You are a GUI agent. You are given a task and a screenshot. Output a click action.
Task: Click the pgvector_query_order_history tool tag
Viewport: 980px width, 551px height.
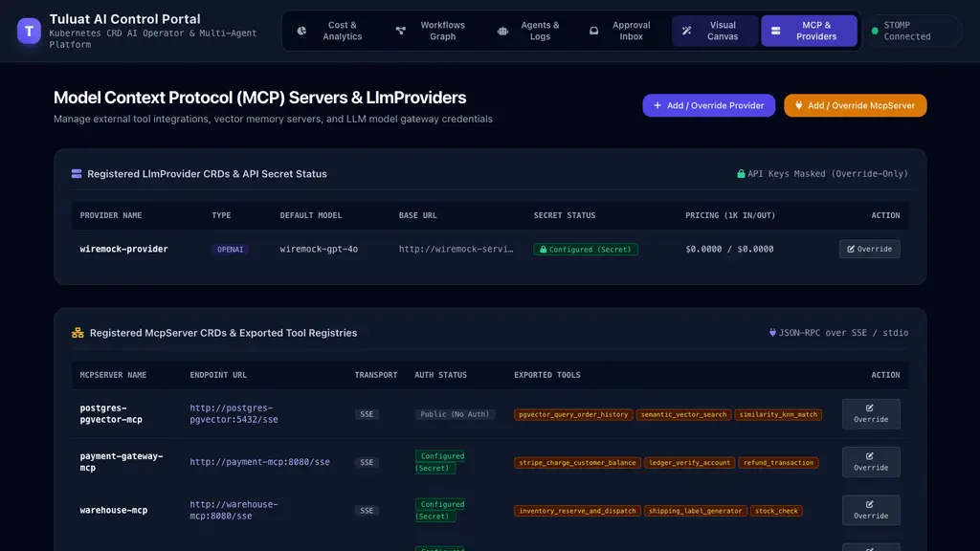(x=573, y=414)
